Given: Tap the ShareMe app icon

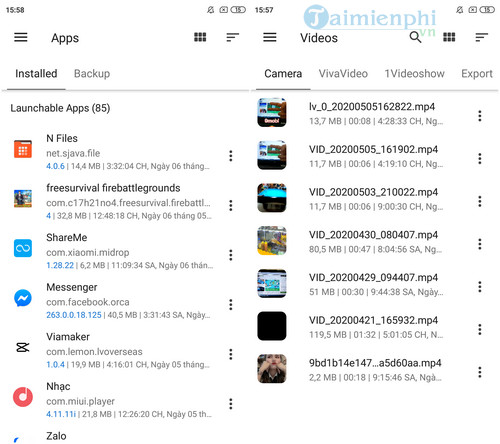Looking at the screenshot, I should pyautogui.click(x=23, y=248).
